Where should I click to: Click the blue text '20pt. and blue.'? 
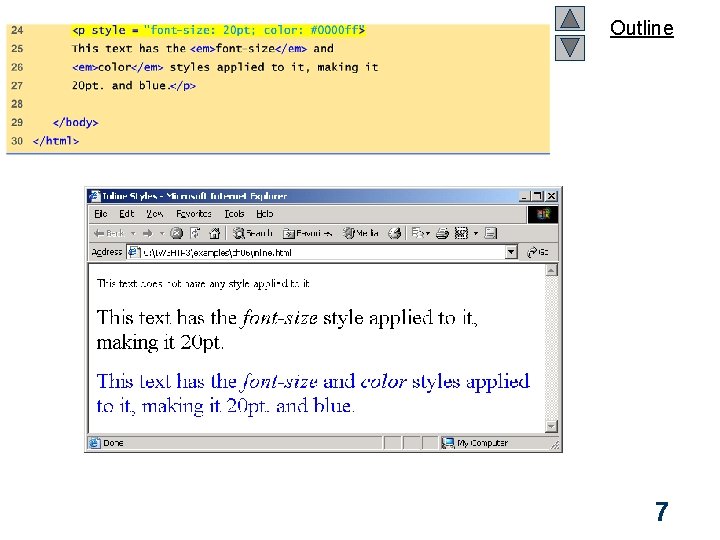click(290, 406)
